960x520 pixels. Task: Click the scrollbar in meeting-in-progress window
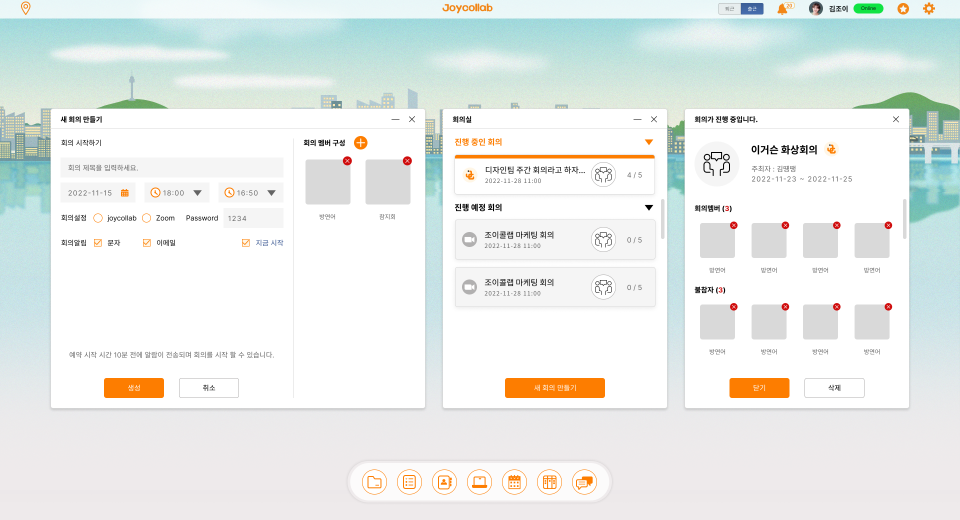click(x=904, y=219)
